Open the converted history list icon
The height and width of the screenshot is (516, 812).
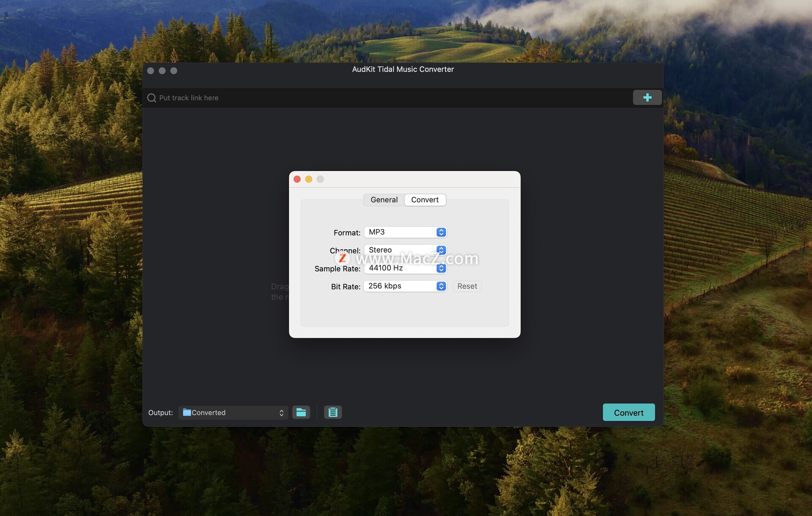[333, 412]
